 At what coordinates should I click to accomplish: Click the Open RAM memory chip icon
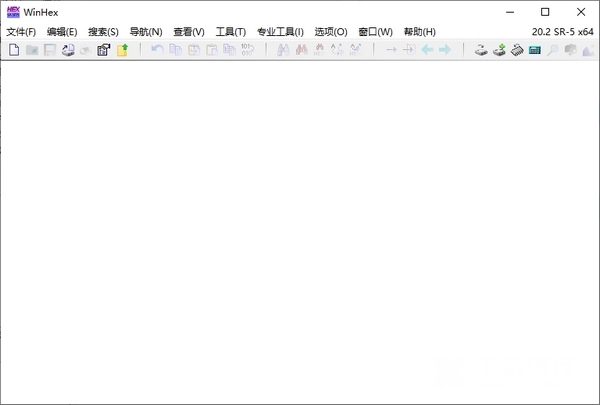pos(517,50)
